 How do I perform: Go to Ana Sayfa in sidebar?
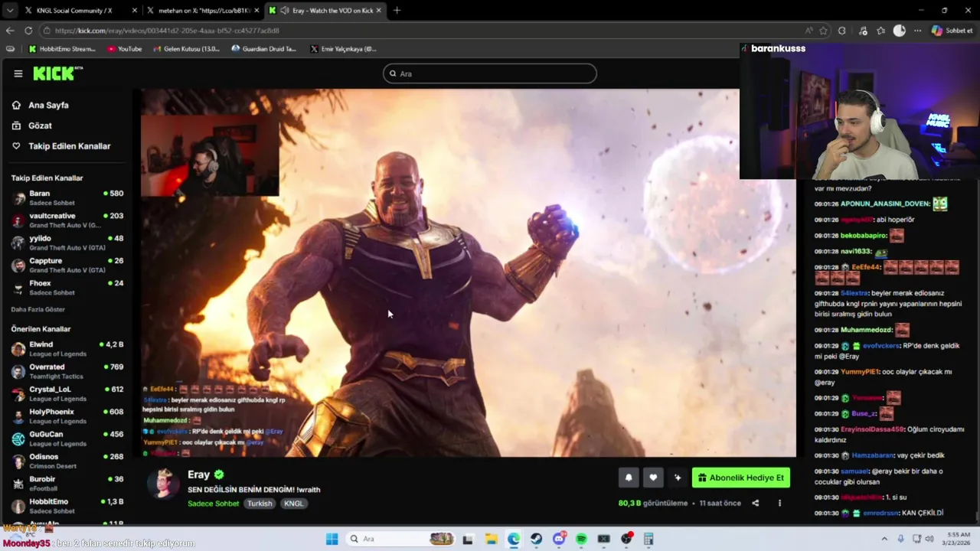48,105
